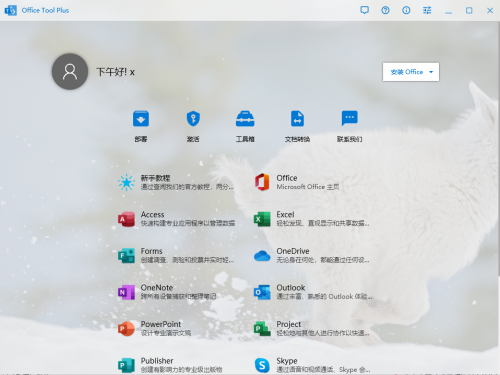Select the Publisher title text
This screenshot has height=375, width=500.
coord(157,361)
